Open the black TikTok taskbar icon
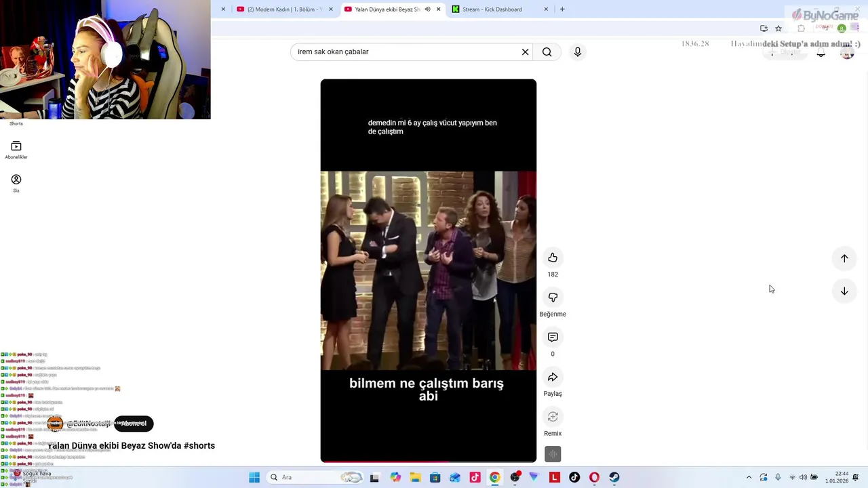Screen dimensions: 868x488 point(574,477)
